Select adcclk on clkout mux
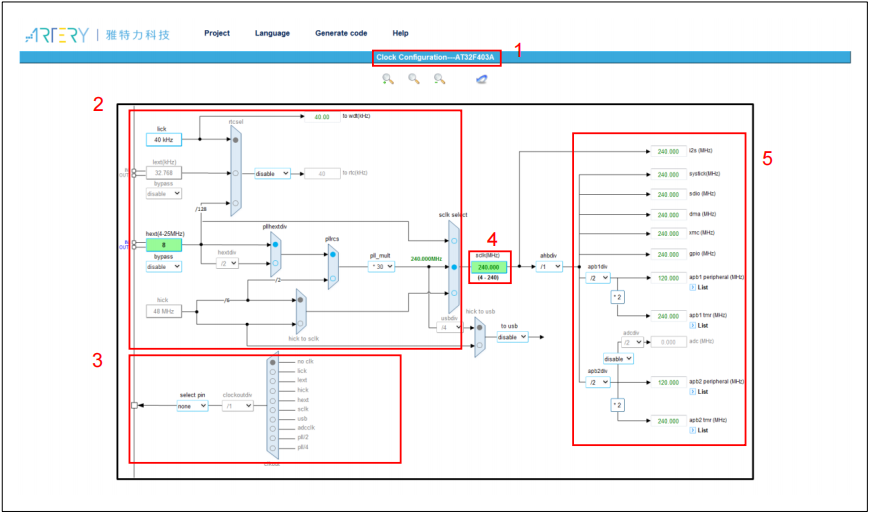The image size is (870, 514). tap(272, 429)
